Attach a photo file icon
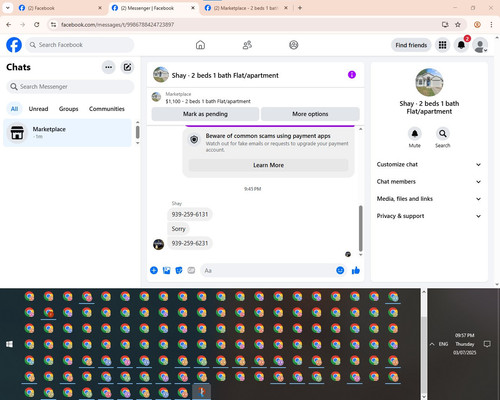 [166, 270]
